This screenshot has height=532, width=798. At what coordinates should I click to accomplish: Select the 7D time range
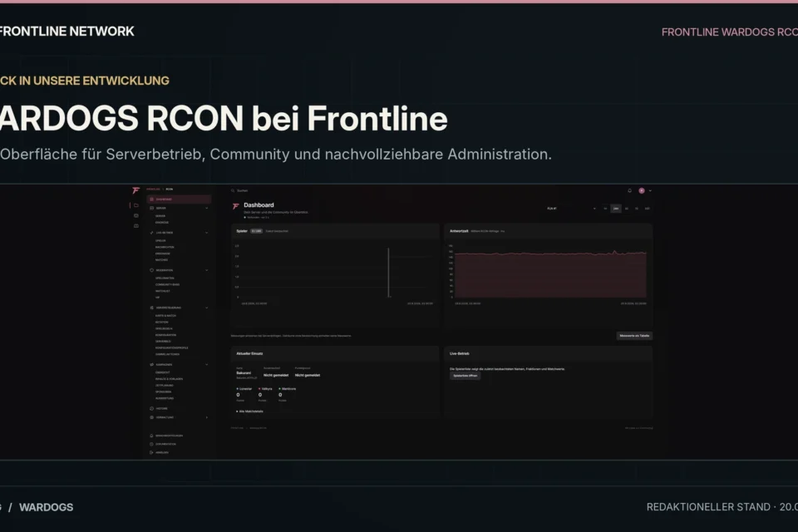click(637, 208)
